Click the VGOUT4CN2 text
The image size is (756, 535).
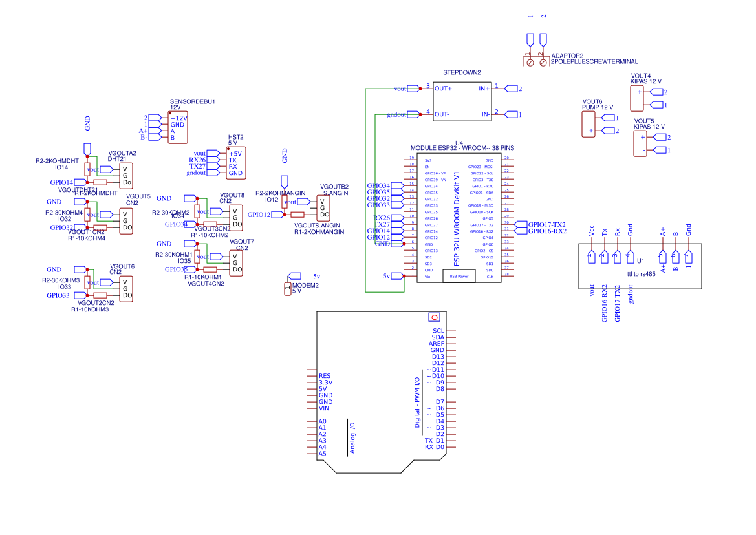[206, 284]
